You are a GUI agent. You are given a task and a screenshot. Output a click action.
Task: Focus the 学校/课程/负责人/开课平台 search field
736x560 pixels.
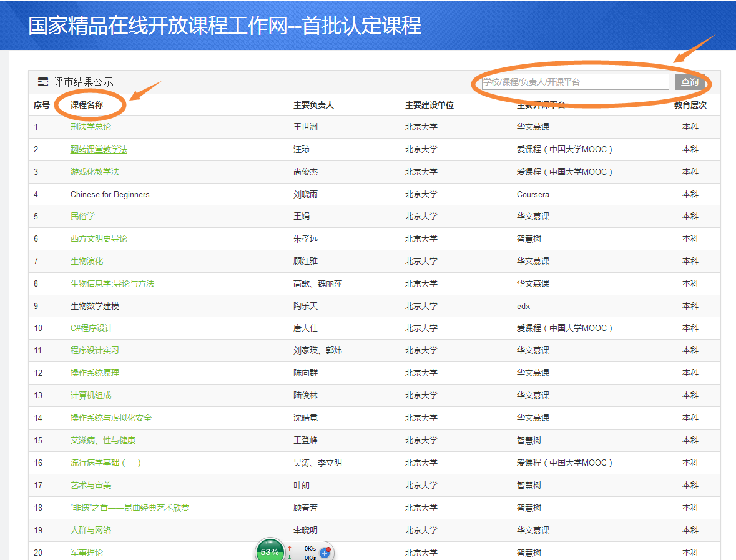[575, 82]
